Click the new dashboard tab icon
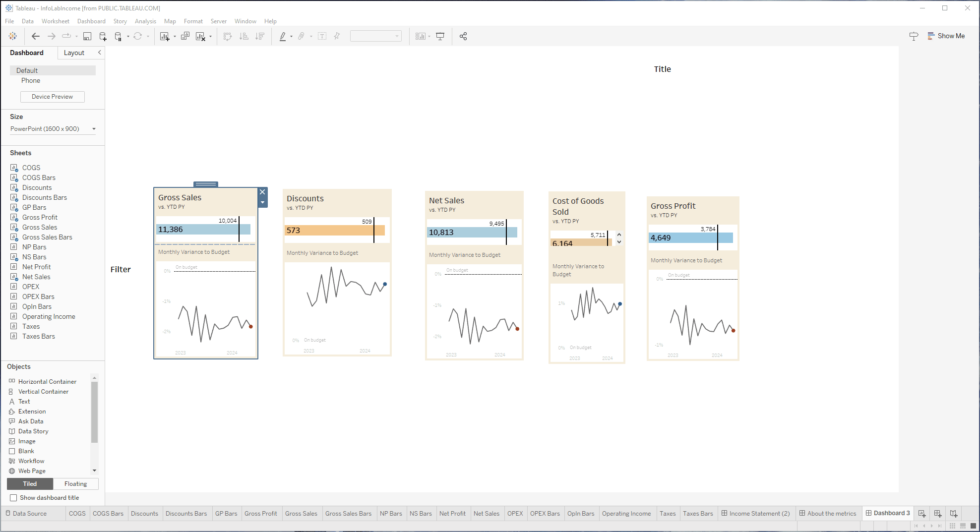The height and width of the screenshot is (532, 980). click(937, 514)
